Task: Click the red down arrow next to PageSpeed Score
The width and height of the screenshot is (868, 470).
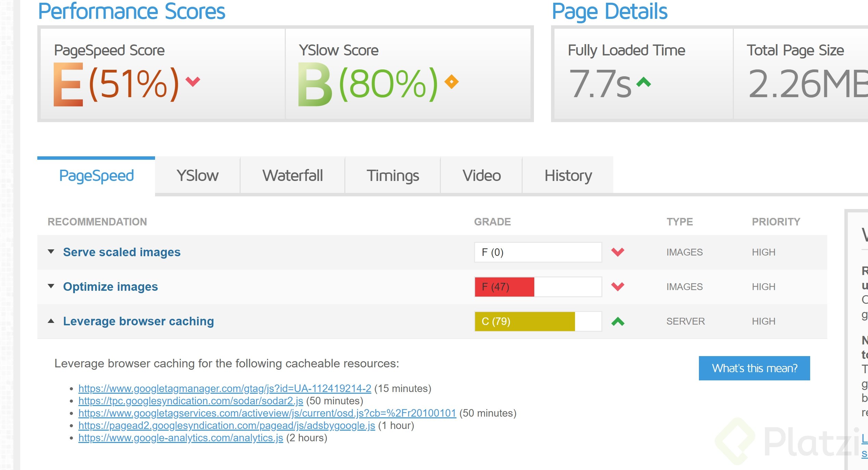Action: point(193,82)
